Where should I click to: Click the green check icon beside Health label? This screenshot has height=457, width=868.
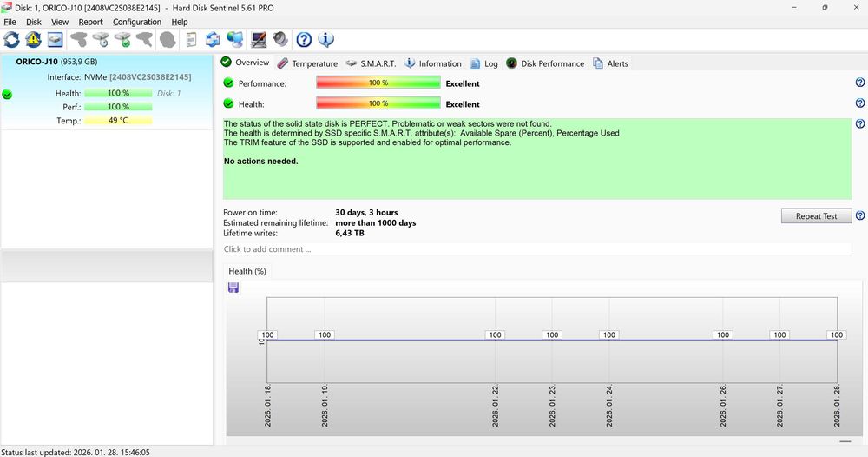(228, 103)
